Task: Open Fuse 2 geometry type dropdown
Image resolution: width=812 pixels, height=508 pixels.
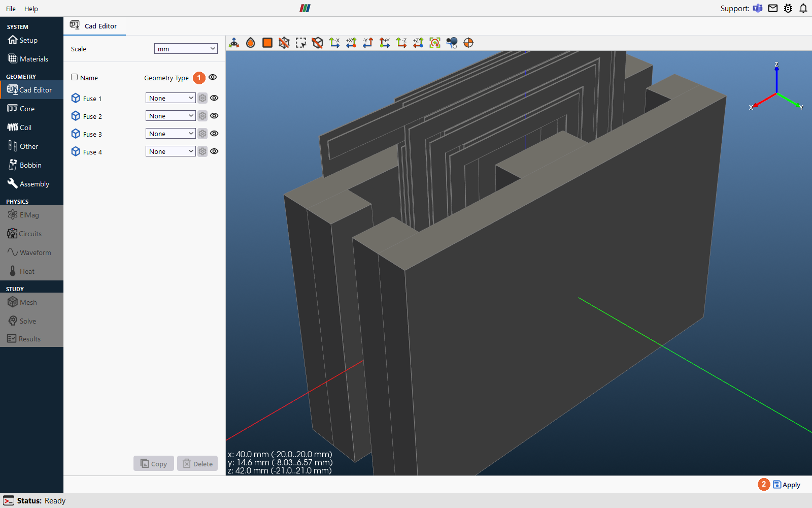Action: coord(171,116)
